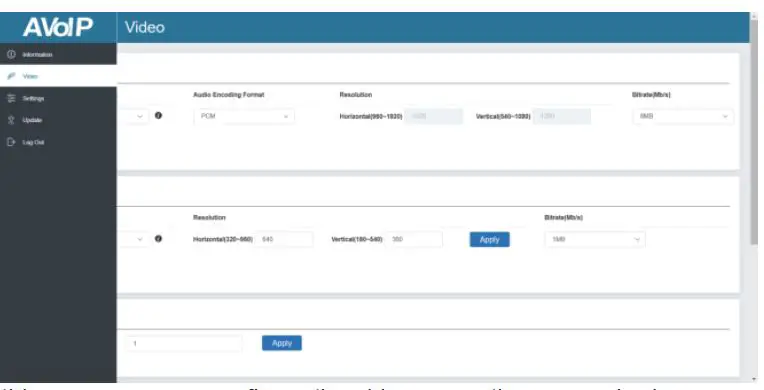Click the Information circle icon in sidebar
The height and width of the screenshot is (390, 764).
pyautogui.click(x=11, y=55)
